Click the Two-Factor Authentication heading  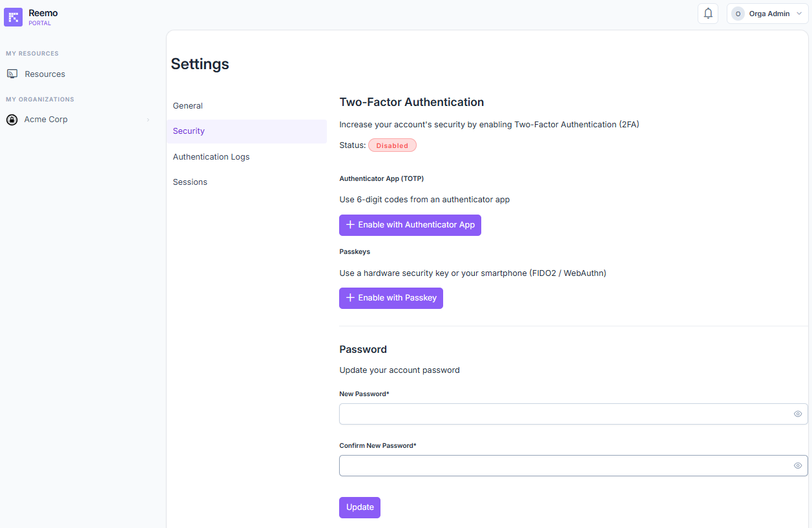(411, 102)
